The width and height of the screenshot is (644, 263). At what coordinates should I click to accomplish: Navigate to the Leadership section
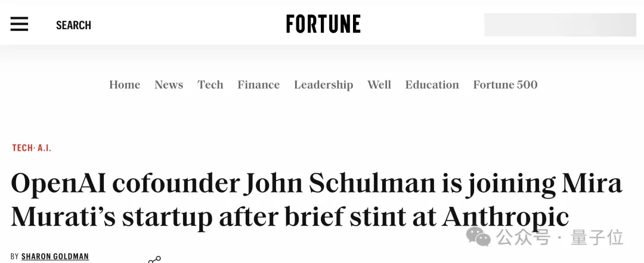coord(323,85)
